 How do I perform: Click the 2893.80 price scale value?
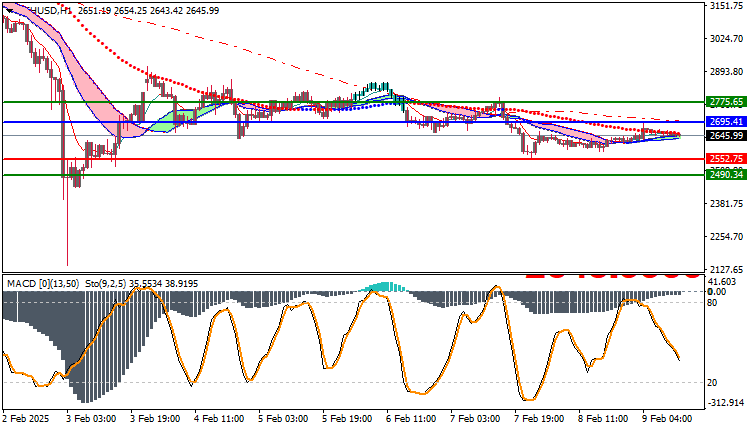(727, 72)
